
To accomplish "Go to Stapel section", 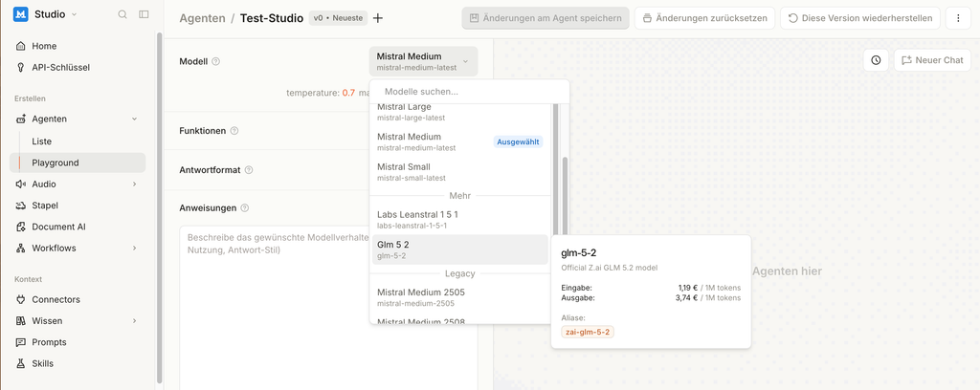I will point(78,206).
